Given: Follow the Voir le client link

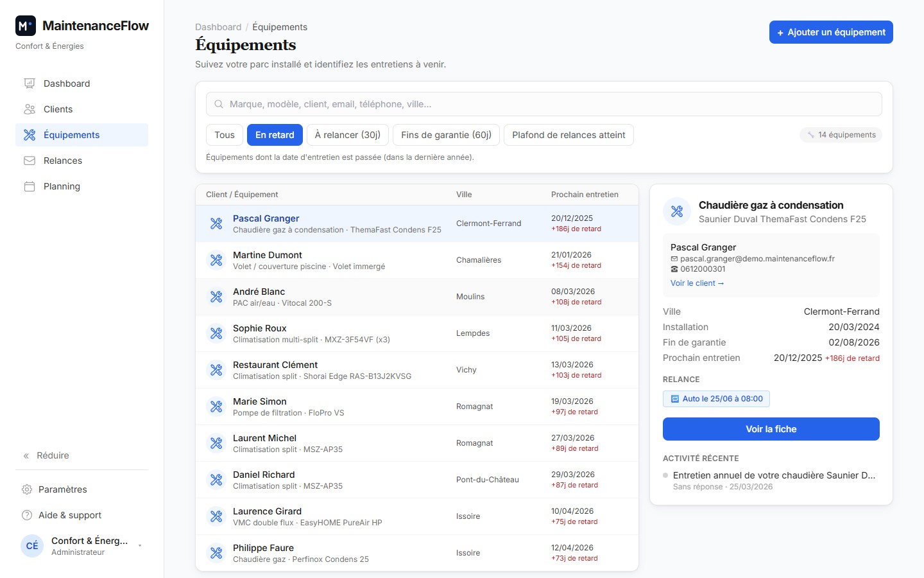Looking at the screenshot, I should pos(697,283).
